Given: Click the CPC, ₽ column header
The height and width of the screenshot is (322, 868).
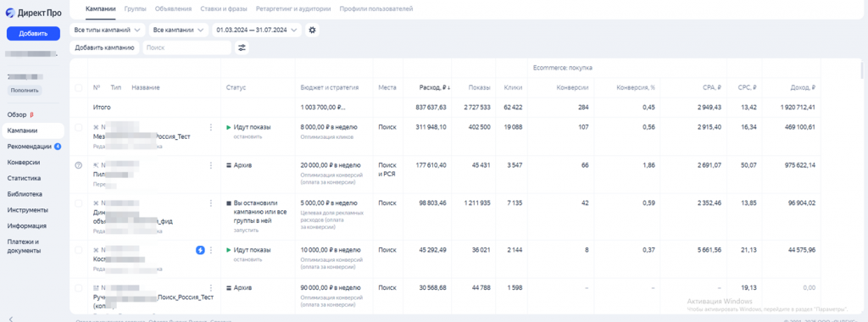Looking at the screenshot, I should [x=748, y=88].
